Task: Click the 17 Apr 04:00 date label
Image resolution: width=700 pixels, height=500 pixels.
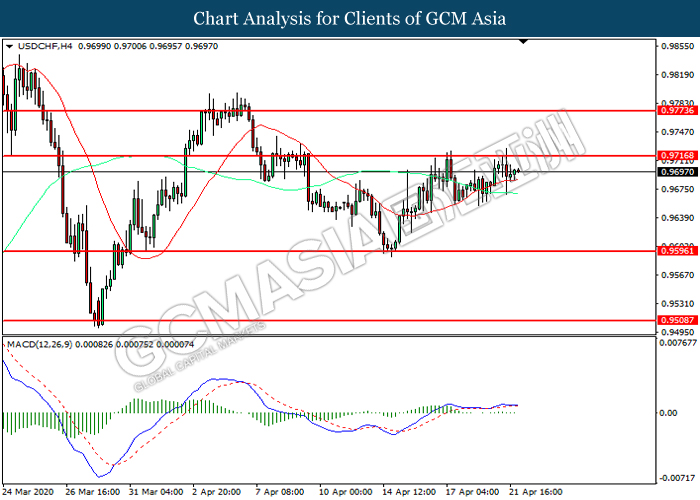Action: point(473,492)
